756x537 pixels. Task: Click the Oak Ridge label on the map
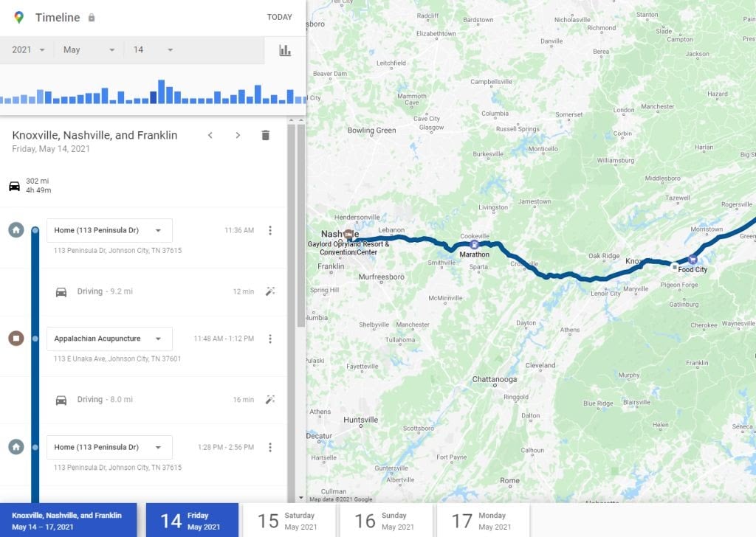[604, 256]
